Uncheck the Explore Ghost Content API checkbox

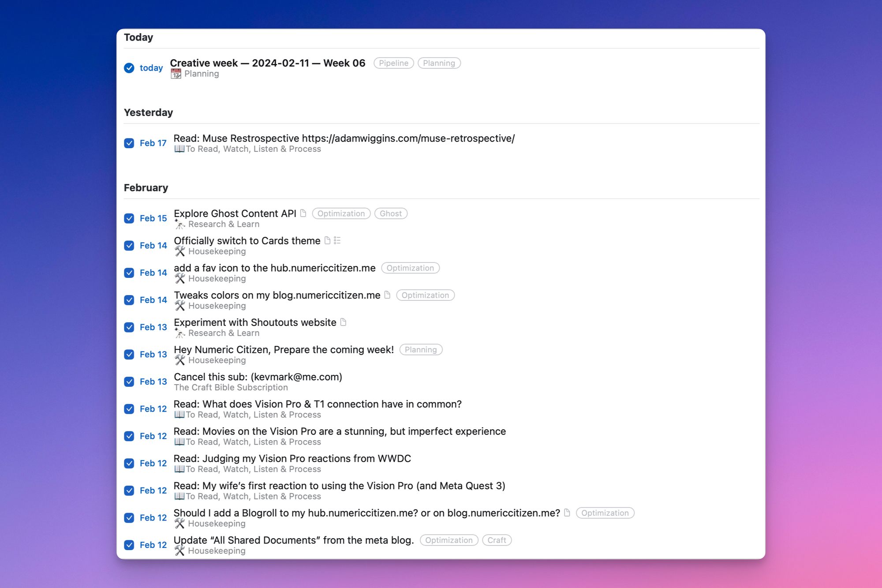pyautogui.click(x=129, y=218)
